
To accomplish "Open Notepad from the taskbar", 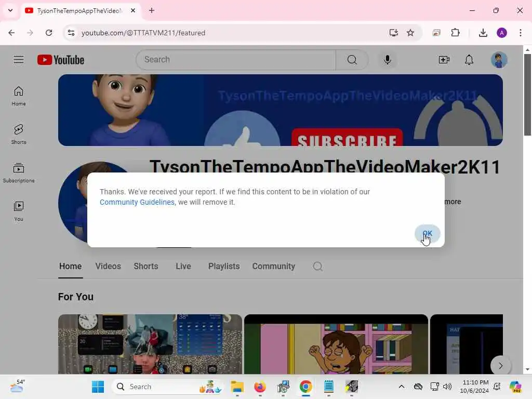I will coord(328,387).
